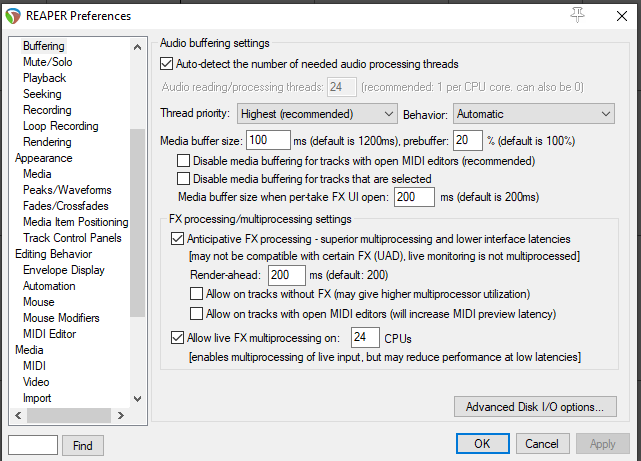Screen dimensions: 641x461
Task: Click the Media buffer size field
Action: (x=268, y=139)
